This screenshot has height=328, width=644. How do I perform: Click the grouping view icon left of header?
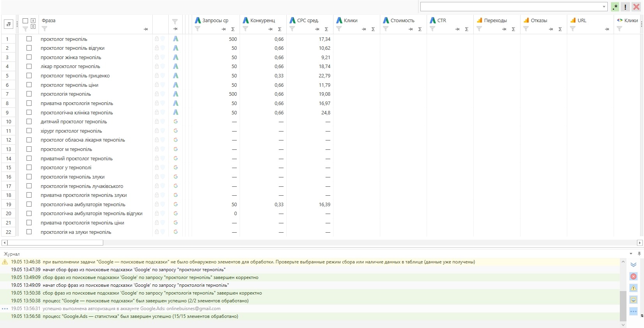click(x=9, y=24)
